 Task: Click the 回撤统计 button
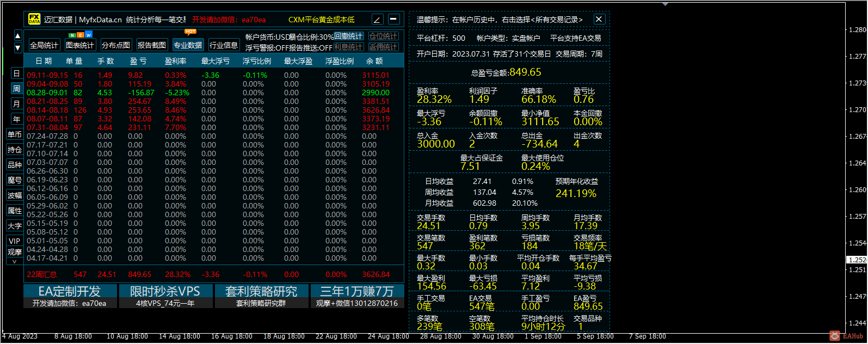coord(348,36)
